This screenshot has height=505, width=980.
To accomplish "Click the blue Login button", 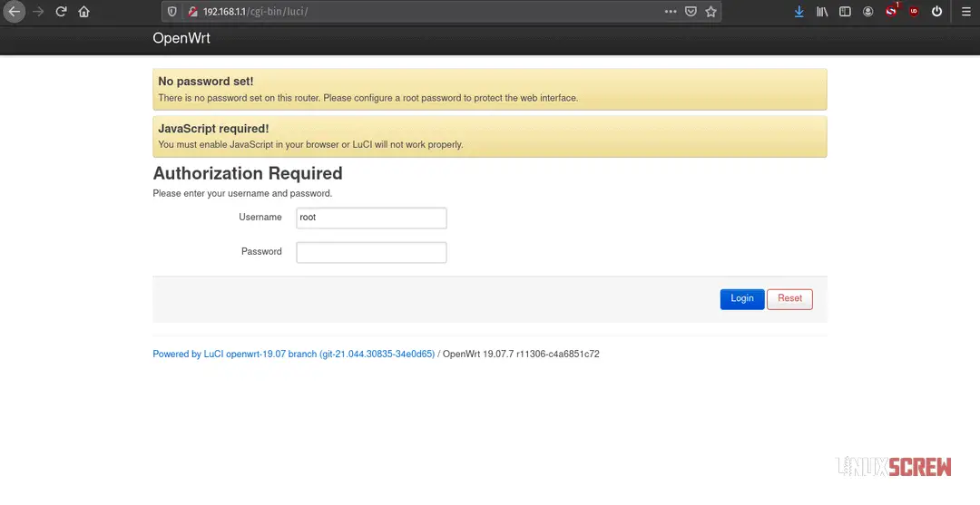I will [742, 299].
